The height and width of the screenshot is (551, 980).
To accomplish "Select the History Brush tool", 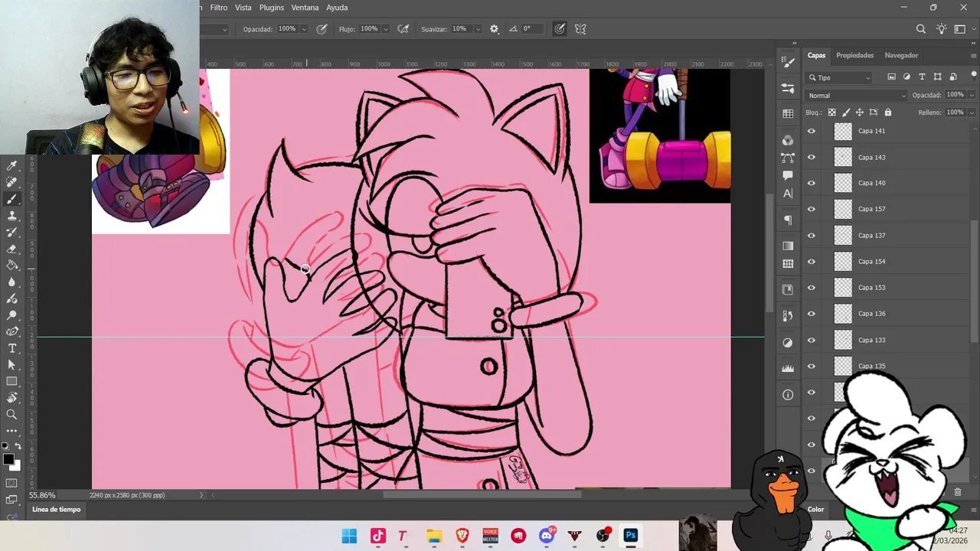I will coord(11,232).
